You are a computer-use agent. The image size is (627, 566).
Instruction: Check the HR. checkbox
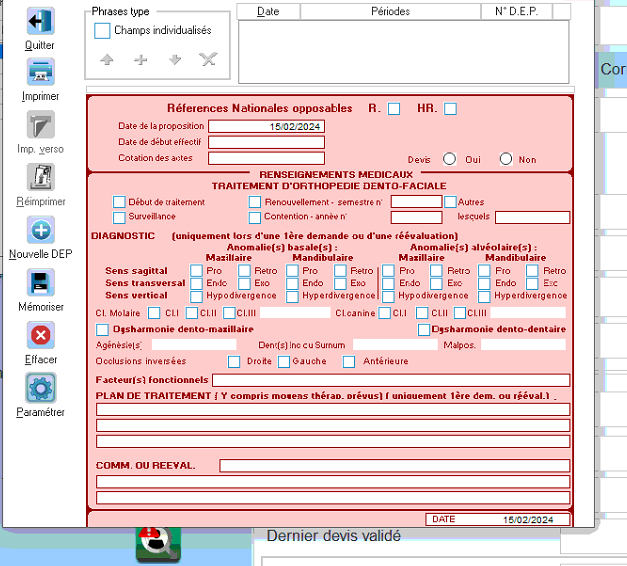(450, 109)
